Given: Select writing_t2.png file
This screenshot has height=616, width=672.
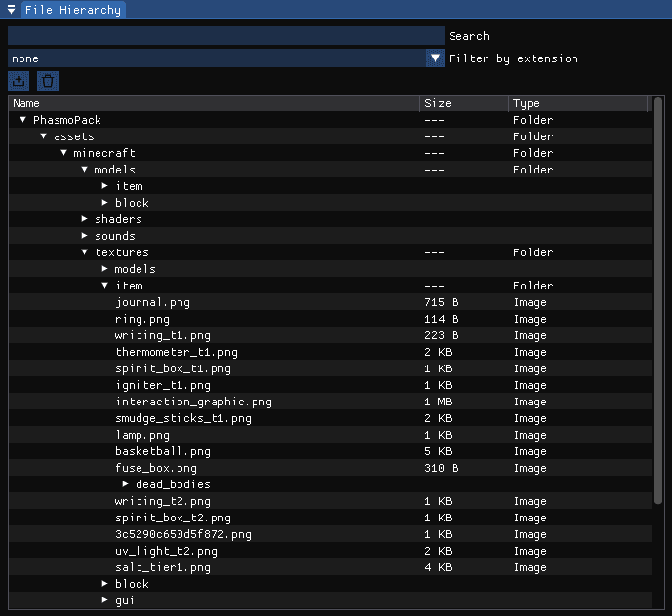Looking at the screenshot, I should [163, 501].
